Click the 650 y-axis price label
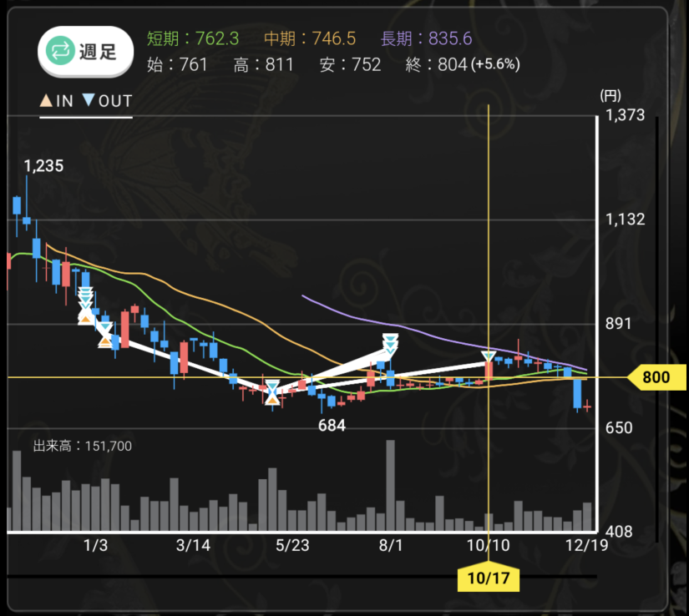 coord(619,427)
